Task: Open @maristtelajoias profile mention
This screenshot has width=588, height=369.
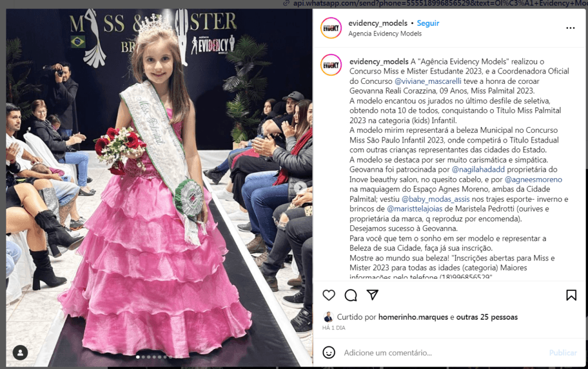Action: click(415, 209)
